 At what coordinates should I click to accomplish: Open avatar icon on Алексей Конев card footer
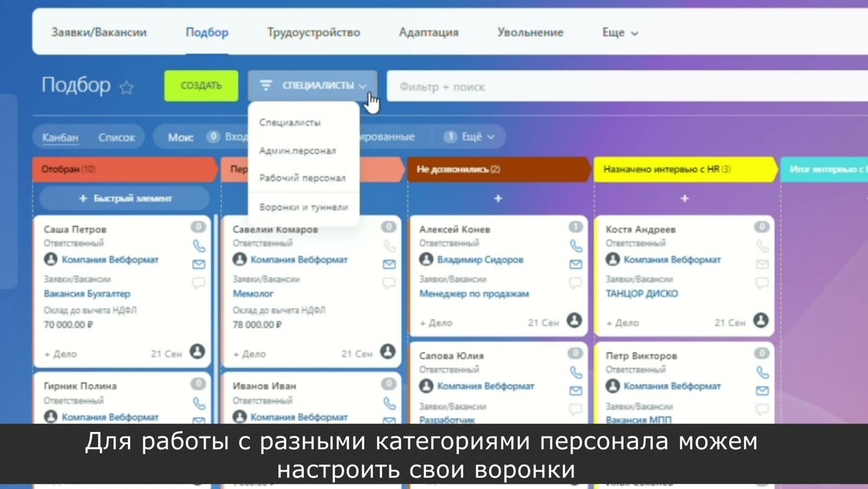pyautogui.click(x=574, y=320)
